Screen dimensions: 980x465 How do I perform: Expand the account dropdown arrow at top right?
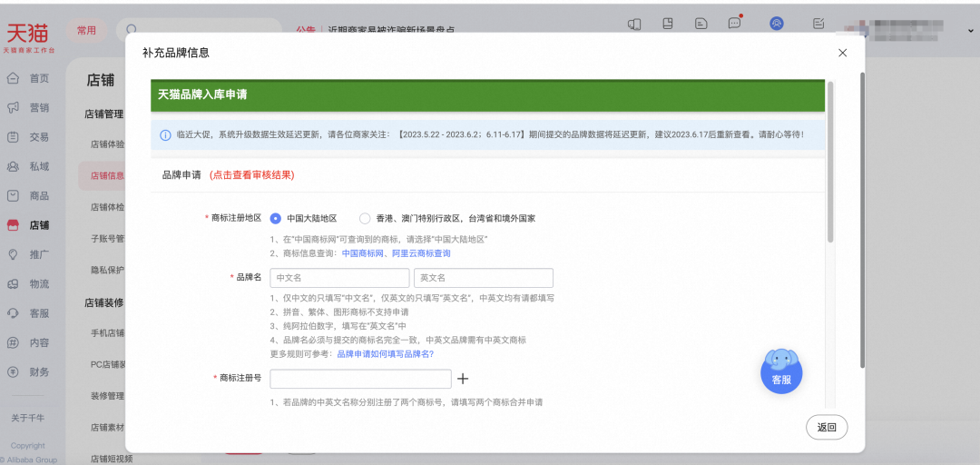970,30
